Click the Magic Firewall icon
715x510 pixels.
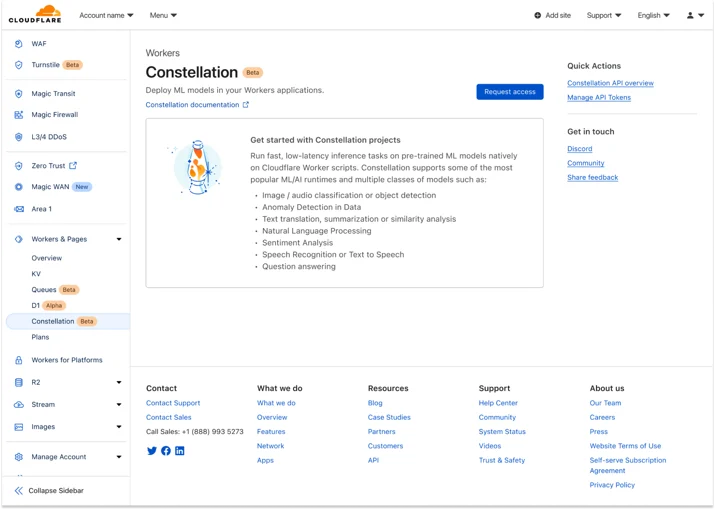coord(18,114)
